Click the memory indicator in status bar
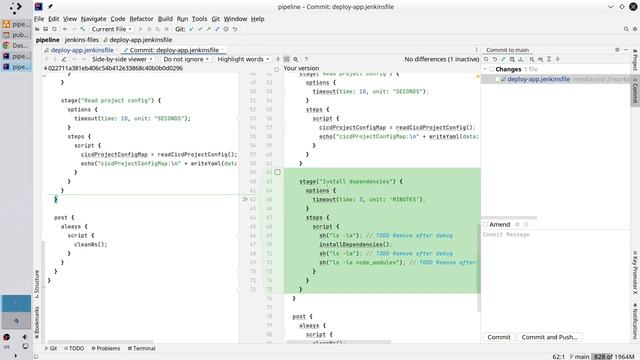640x360 pixels. click(x=613, y=357)
